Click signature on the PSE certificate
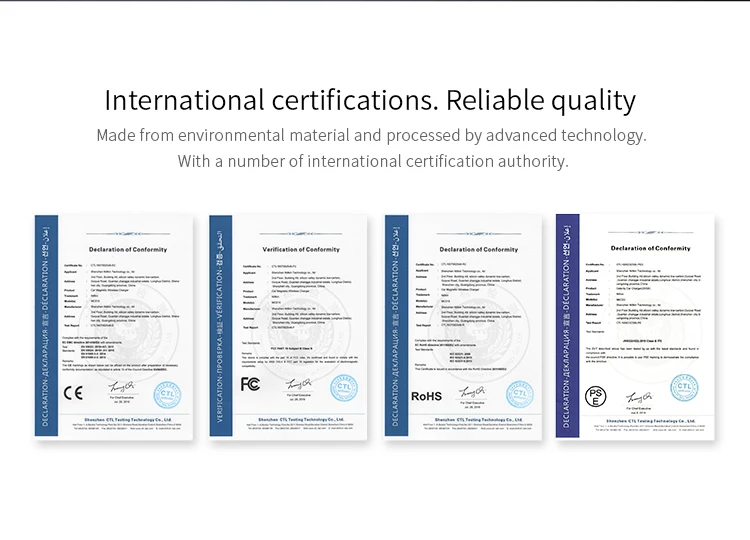This screenshot has width=750, height=540. coord(639,397)
